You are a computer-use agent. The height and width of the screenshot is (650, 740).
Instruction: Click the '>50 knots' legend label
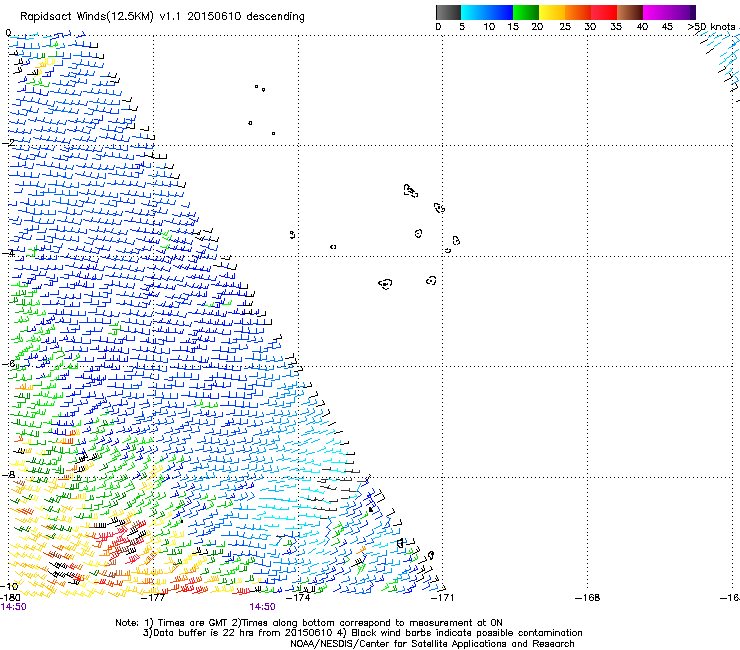pyautogui.click(x=711, y=27)
